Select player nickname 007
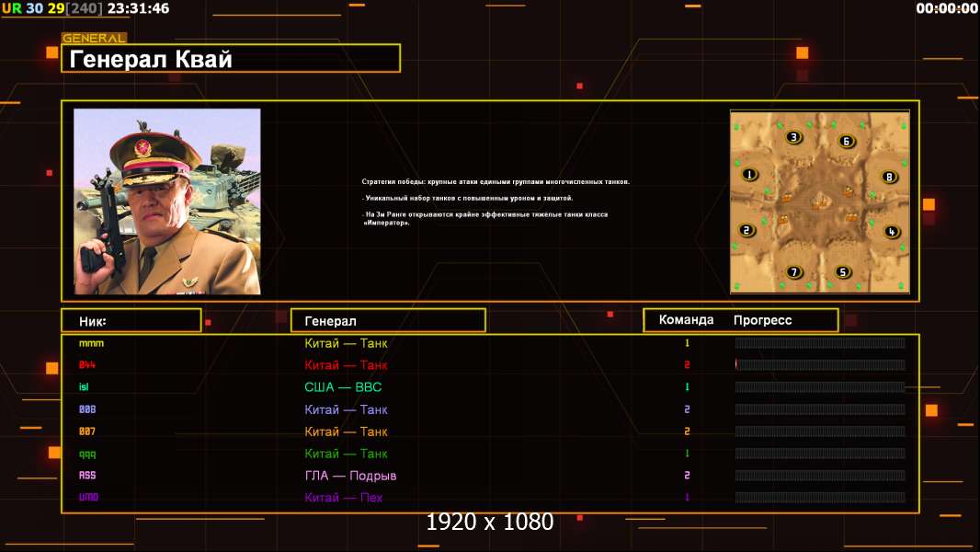The height and width of the screenshot is (552, 980). pos(86,431)
